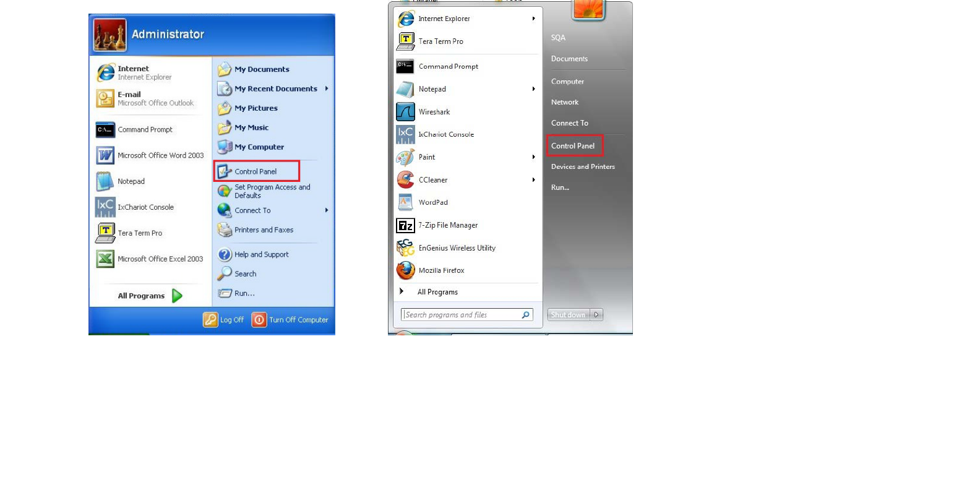Click magnifier icon in search programs box

click(525, 315)
